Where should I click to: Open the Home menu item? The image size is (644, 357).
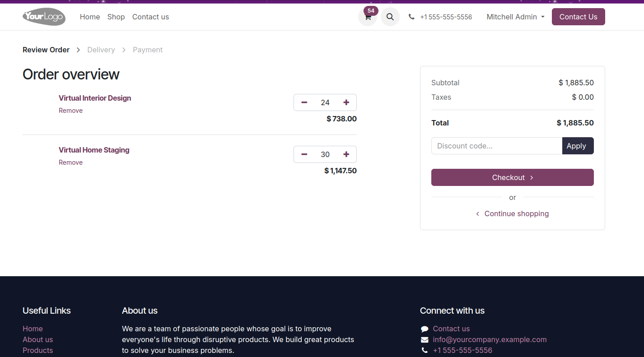click(90, 17)
